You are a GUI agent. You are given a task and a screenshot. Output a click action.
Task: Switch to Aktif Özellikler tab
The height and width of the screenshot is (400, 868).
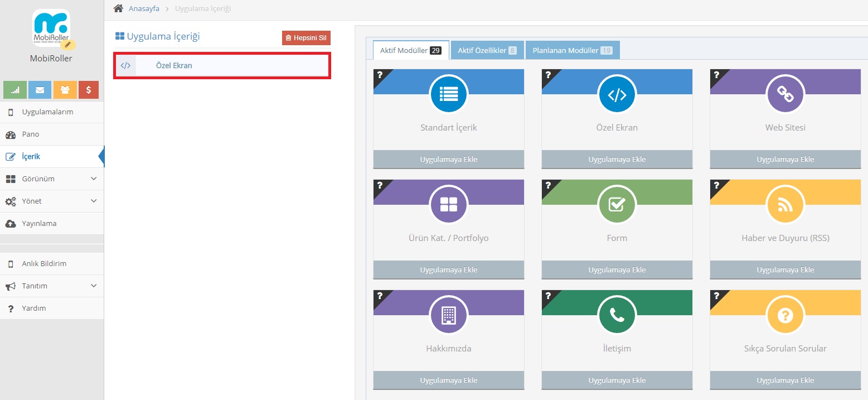[487, 50]
